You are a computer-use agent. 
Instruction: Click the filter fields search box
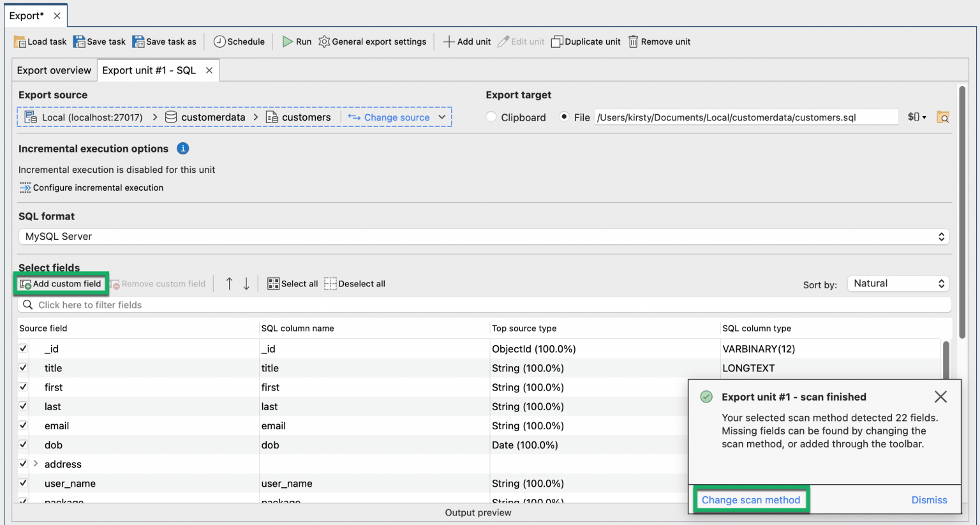485,305
